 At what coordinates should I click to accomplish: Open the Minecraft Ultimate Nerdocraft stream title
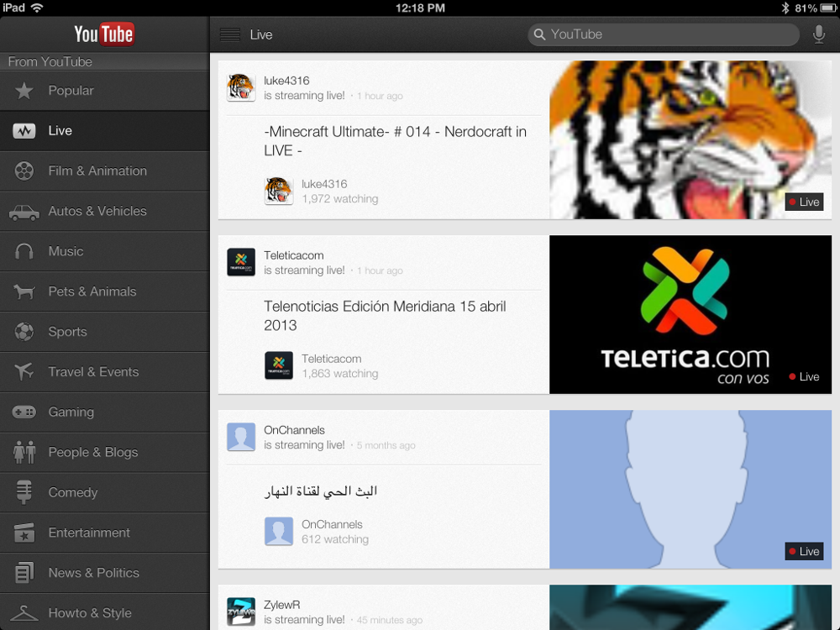395,141
